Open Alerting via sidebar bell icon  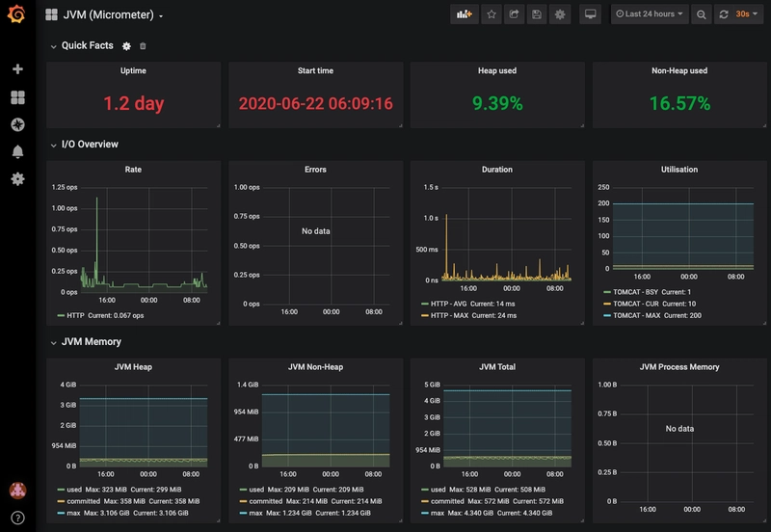click(16, 151)
